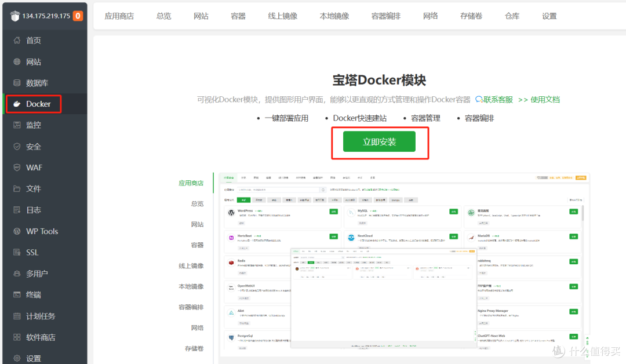Select 网络 in the preview side list
The image size is (626, 364).
coord(197,328)
